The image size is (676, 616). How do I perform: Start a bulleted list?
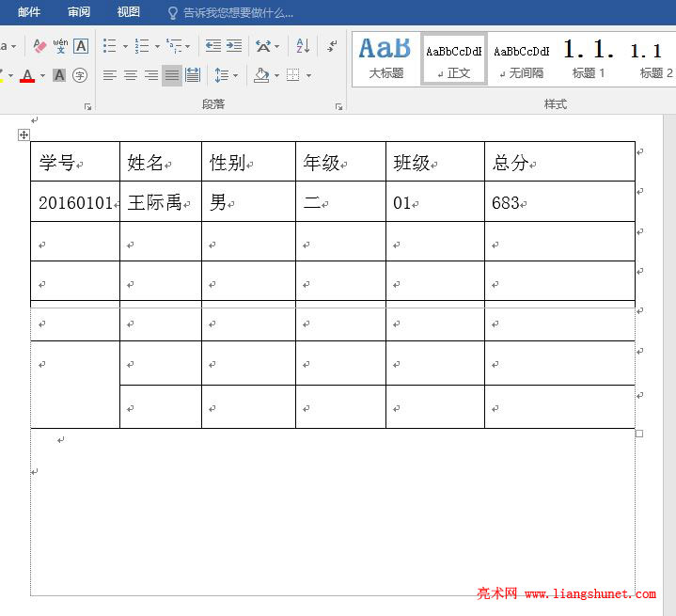[109, 46]
